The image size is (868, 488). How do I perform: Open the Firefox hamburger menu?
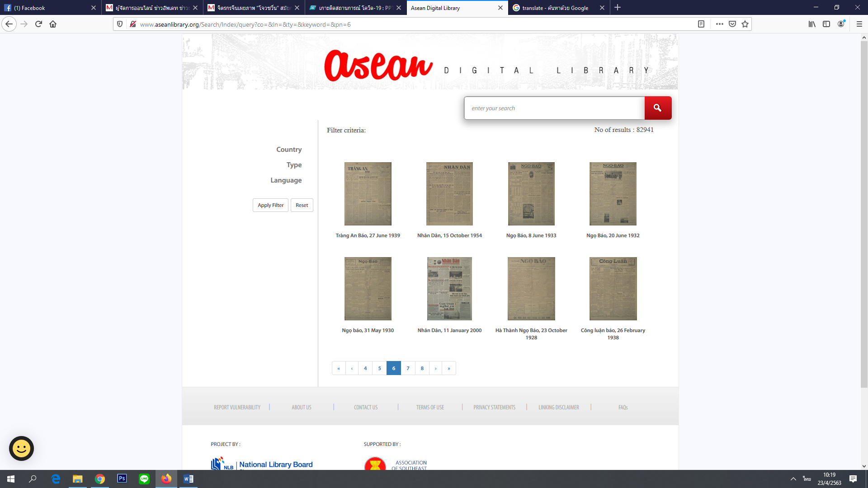[x=859, y=24]
